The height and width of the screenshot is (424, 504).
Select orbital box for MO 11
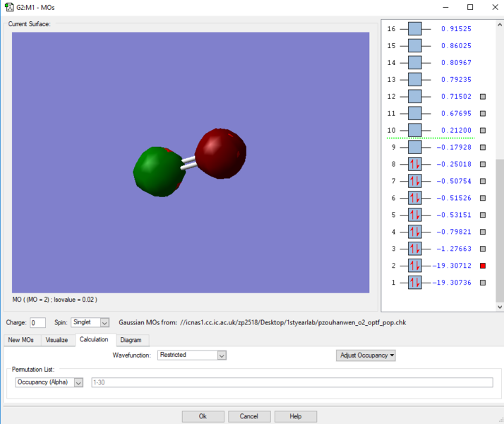[x=414, y=114]
